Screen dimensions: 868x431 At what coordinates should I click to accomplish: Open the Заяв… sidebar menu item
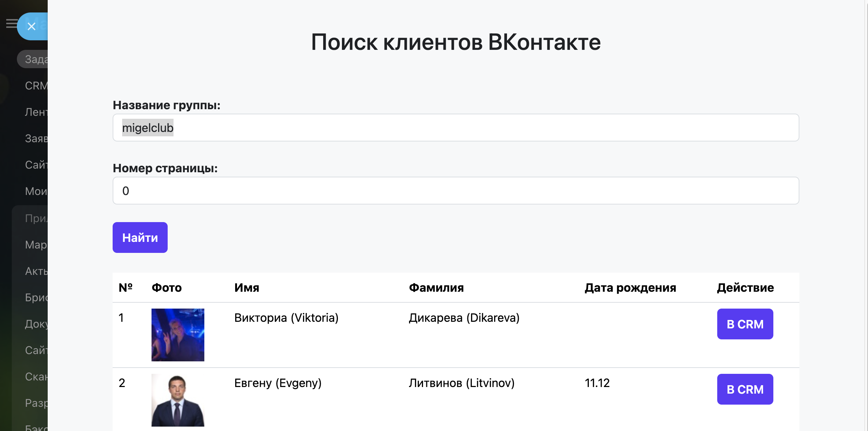(x=36, y=139)
